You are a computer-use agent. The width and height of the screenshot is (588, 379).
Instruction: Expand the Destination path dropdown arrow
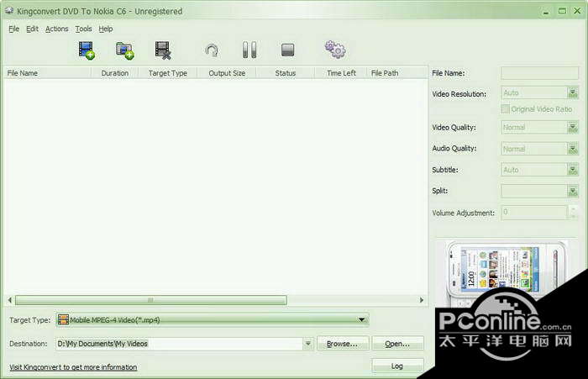point(308,344)
